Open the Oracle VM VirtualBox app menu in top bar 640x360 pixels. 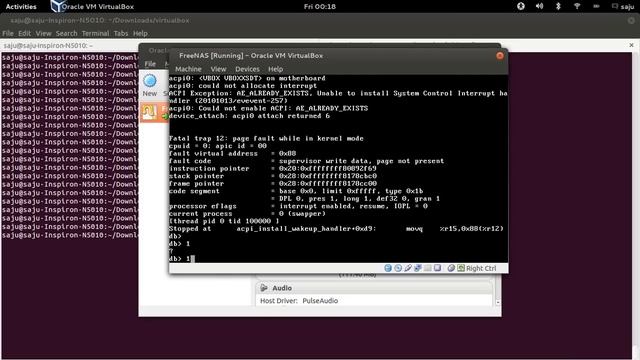pos(93,7)
